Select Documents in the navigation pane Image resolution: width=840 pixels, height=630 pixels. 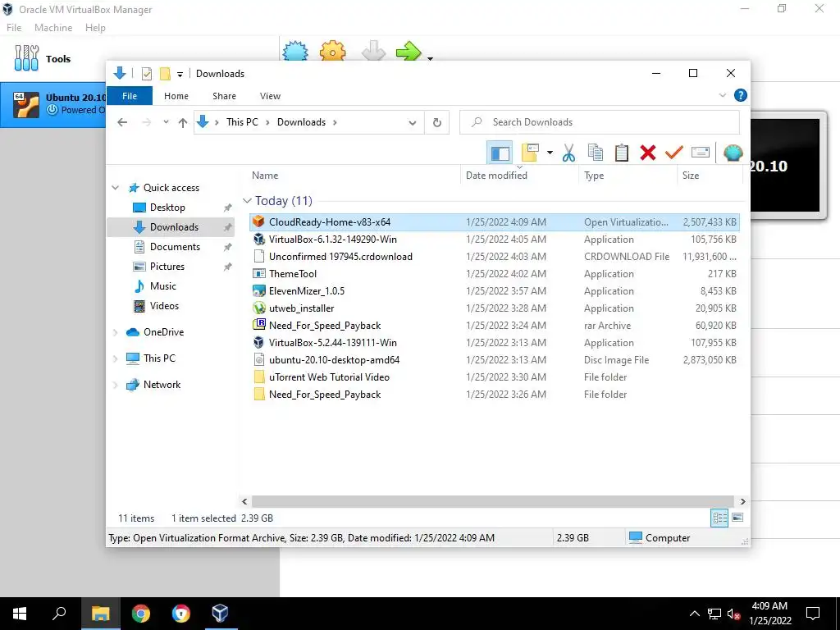tap(175, 246)
